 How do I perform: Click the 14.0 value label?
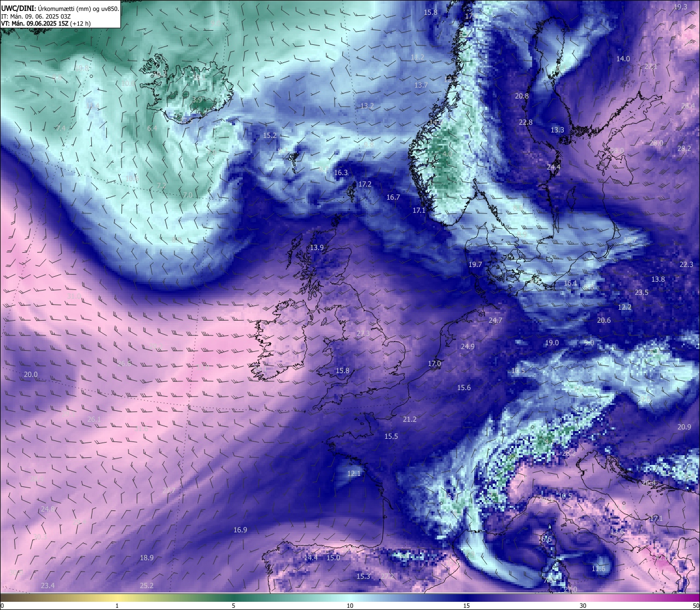click(623, 59)
